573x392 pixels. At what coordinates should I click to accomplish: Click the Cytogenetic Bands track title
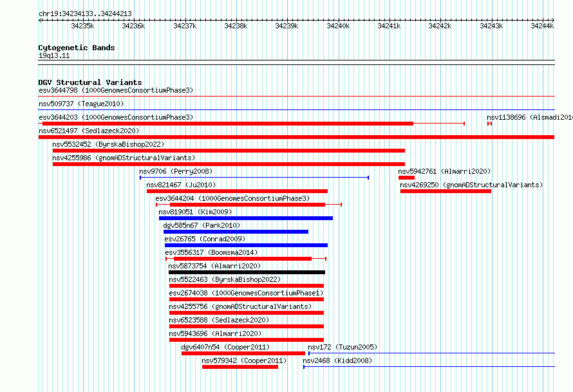pyautogui.click(x=77, y=48)
